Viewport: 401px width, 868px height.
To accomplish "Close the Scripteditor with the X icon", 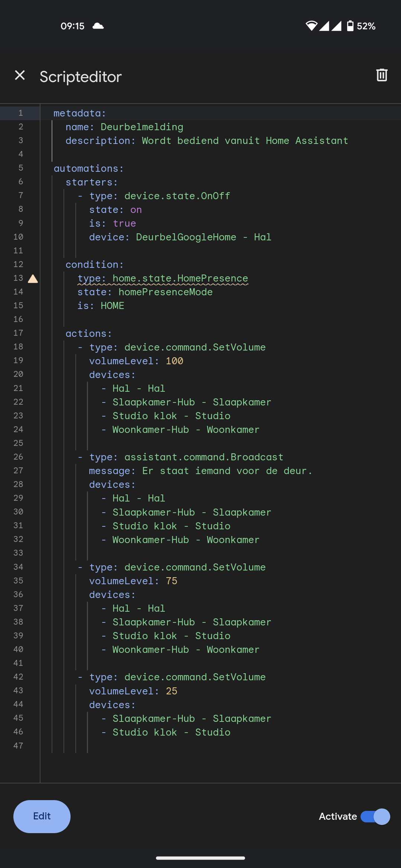I will [20, 75].
